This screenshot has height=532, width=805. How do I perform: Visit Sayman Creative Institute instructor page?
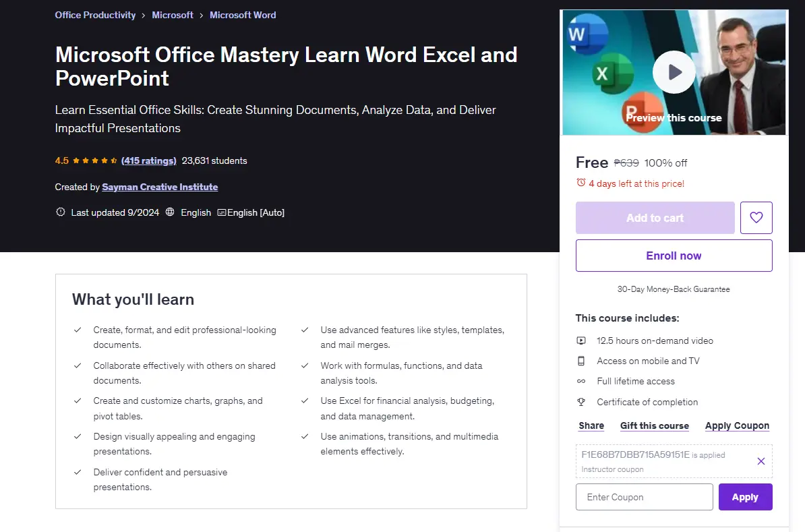click(160, 187)
